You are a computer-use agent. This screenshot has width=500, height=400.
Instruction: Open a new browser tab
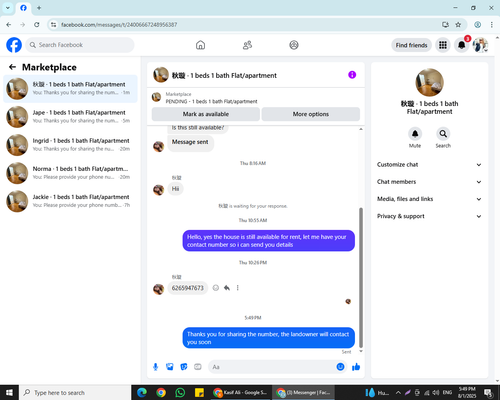pyautogui.click(x=39, y=8)
